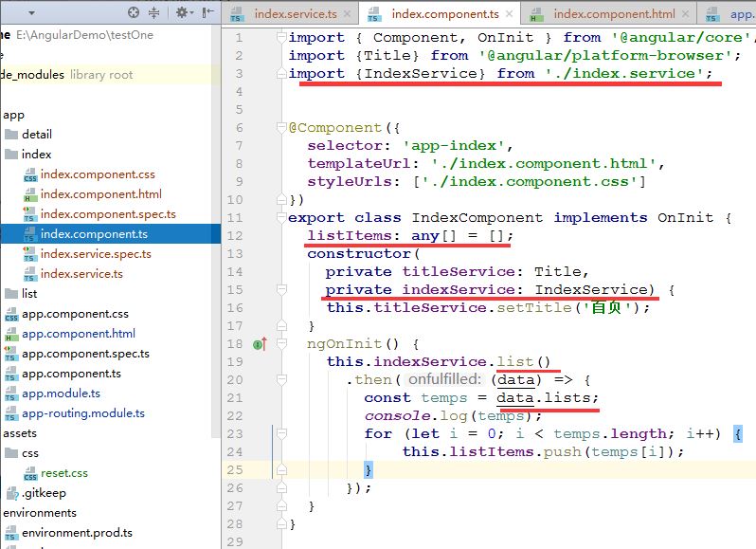Click line number 12 in the gutter

pyautogui.click(x=235, y=235)
